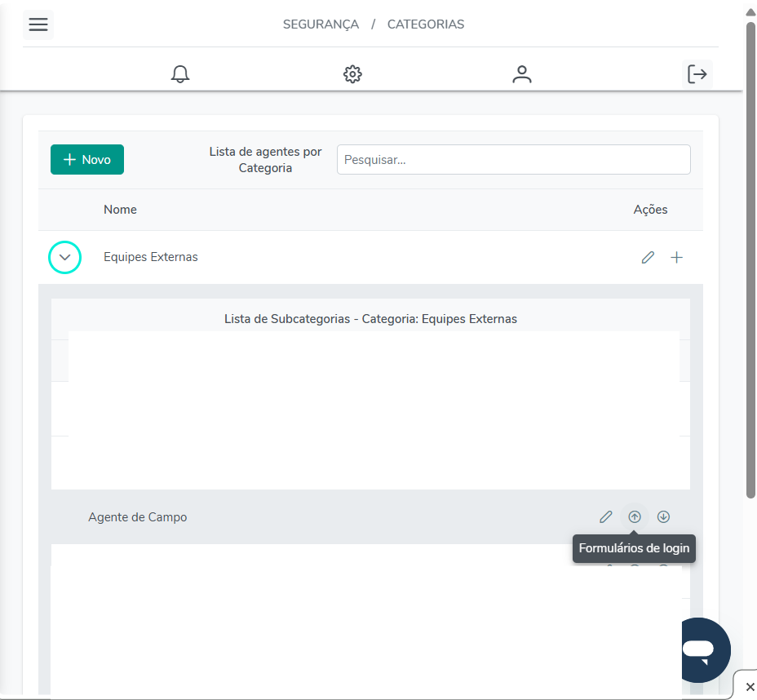Click the Nome column header
757x700 pixels.
[120, 210]
